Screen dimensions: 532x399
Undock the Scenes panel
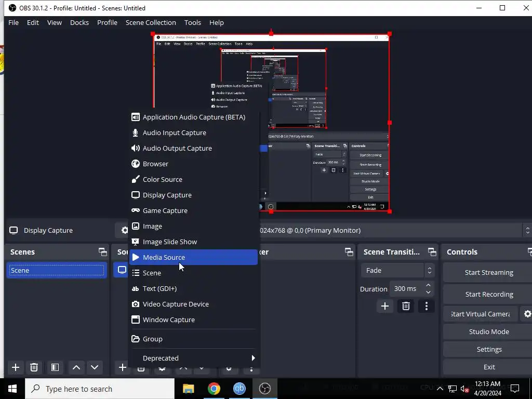pyautogui.click(x=102, y=252)
